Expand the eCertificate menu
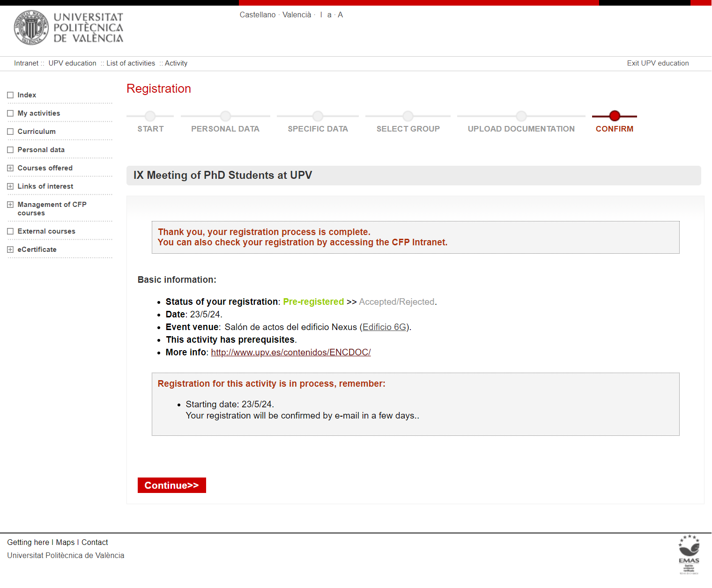712x588 pixels. pos(10,250)
